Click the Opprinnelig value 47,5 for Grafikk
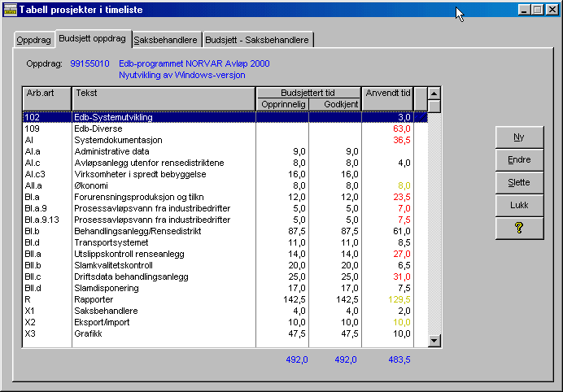Image resolution: width=563 pixels, height=392 pixels. [297, 333]
